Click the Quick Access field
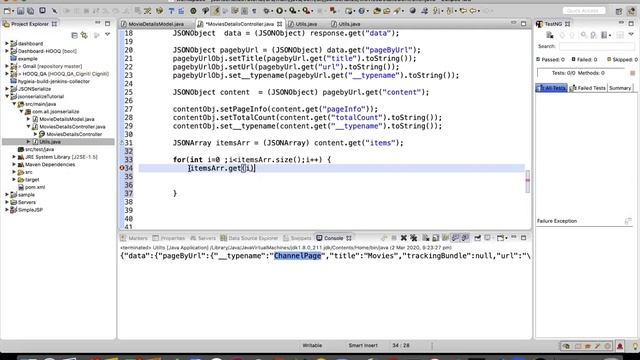640x360 pixels. tap(584, 11)
